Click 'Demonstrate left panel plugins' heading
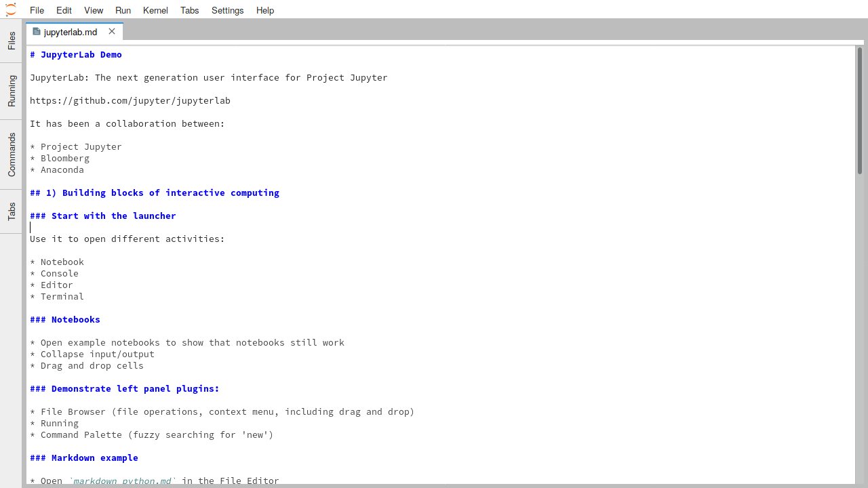The image size is (868, 488). [x=125, y=388]
